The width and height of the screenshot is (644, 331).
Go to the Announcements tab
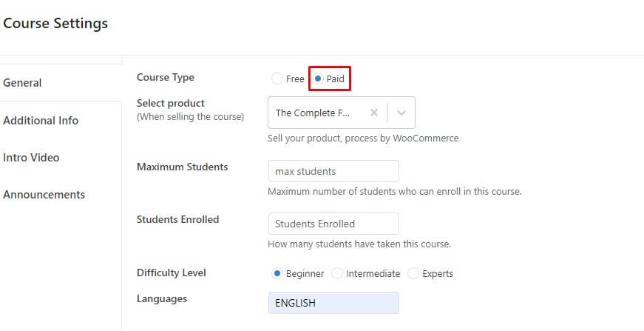click(44, 195)
